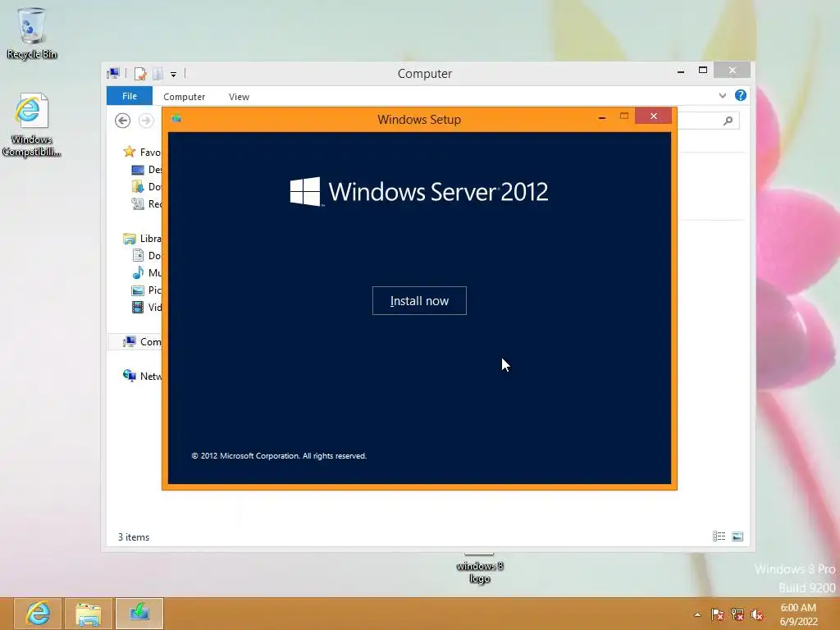This screenshot has width=840, height=630.
Task: Expand the ribbon using the chevron
Action: pyautogui.click(x=722, y=95)
